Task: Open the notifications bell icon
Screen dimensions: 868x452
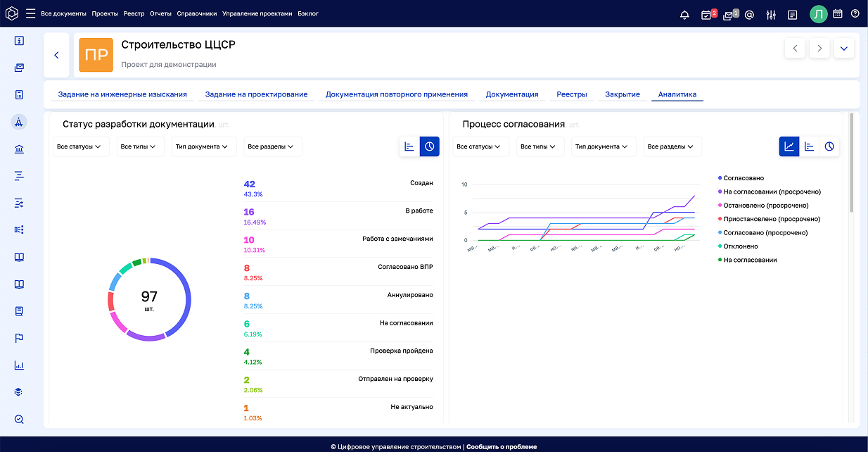Action: [x=684, y=13]
